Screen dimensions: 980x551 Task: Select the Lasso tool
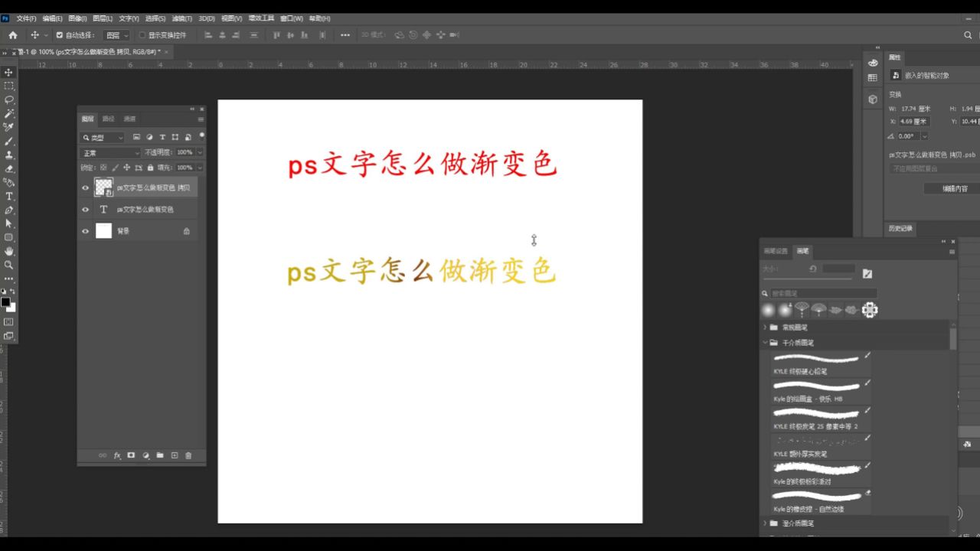[x=8, y=100]
